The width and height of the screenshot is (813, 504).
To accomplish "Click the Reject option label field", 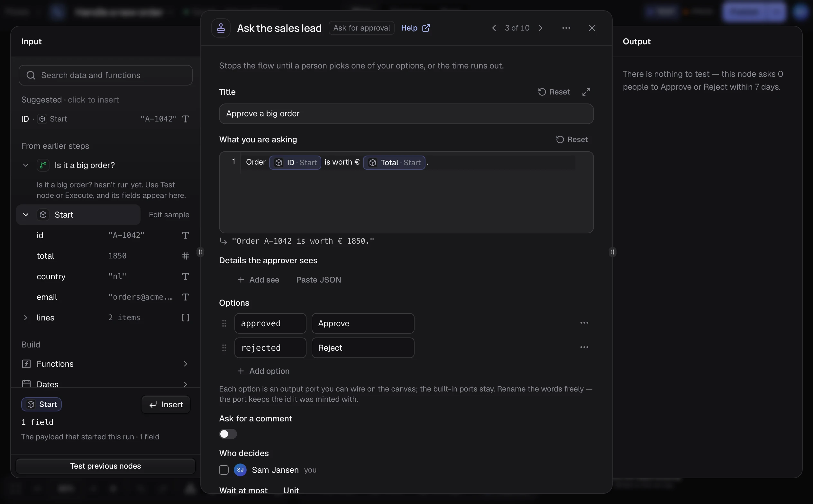I will click(363, 348).
